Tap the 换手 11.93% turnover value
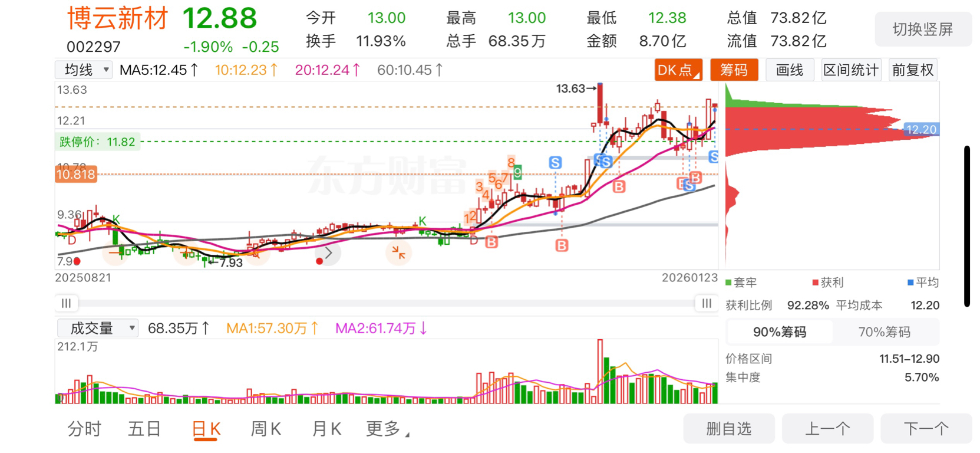Viewport: 980px width, 453px height. click(x=381, y=41)
